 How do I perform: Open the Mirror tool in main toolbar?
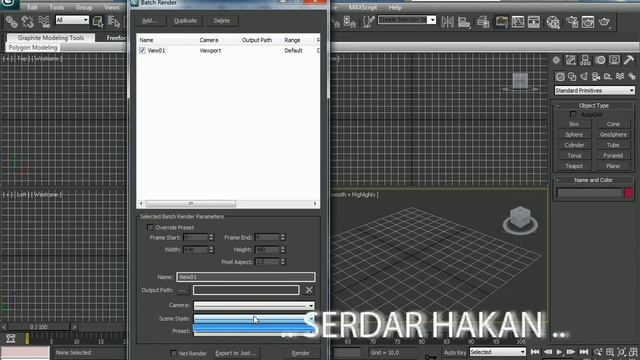[x=447, y=22]
